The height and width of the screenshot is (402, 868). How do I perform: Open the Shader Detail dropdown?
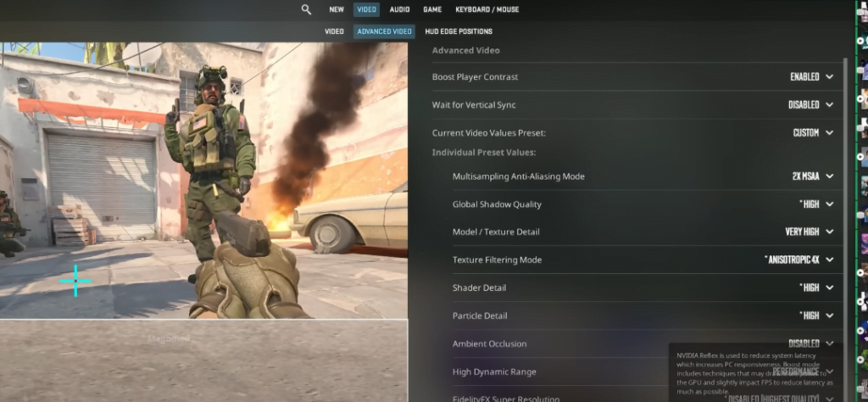pos(816,288)
